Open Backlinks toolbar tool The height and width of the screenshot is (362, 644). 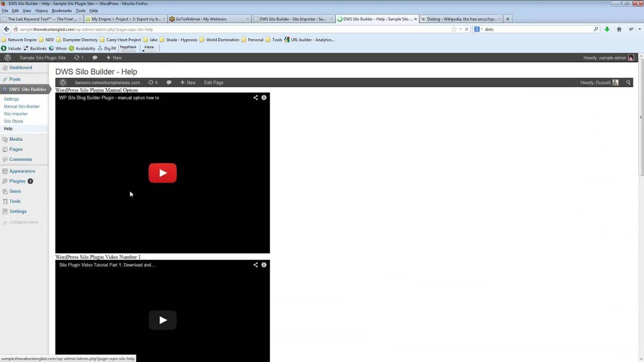35,48
